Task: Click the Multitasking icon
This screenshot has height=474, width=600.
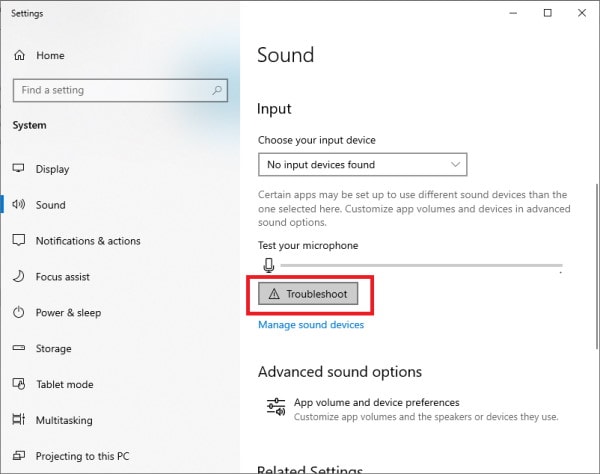Action: [x=18, y=419]
